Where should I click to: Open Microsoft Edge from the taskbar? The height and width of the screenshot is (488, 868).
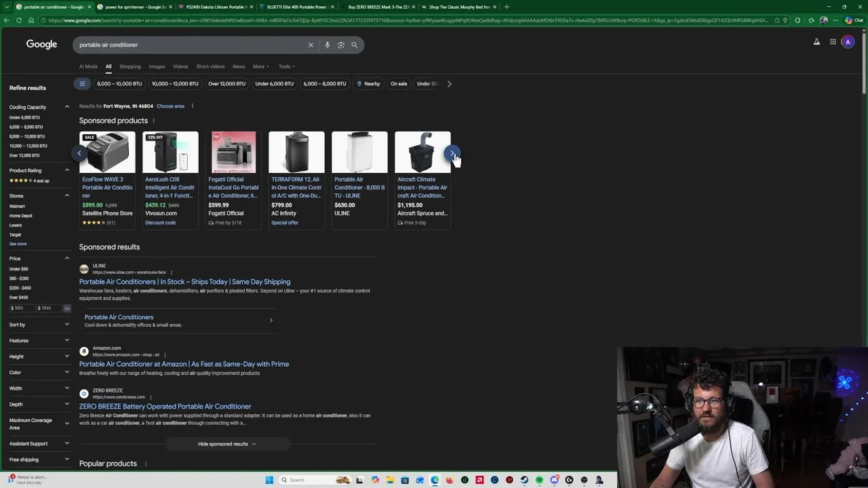(435, 480)
